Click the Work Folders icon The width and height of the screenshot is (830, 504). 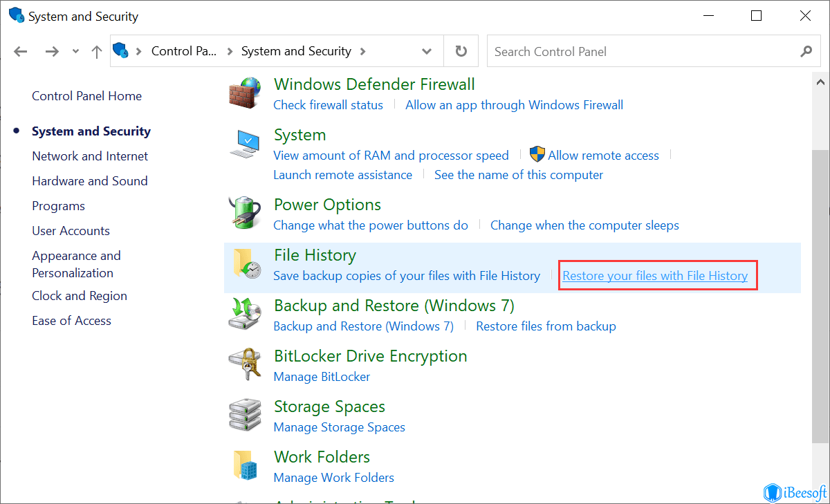click(246, 466)
